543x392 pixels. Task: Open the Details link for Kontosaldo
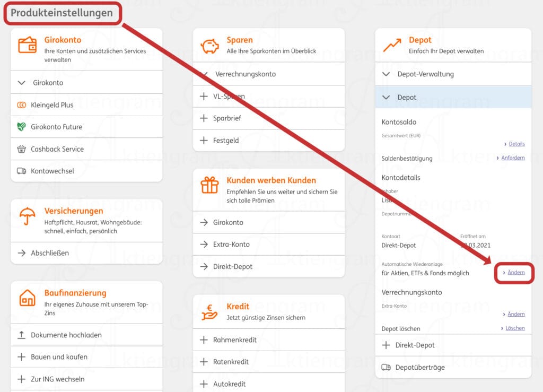click(x=516, y=144)
